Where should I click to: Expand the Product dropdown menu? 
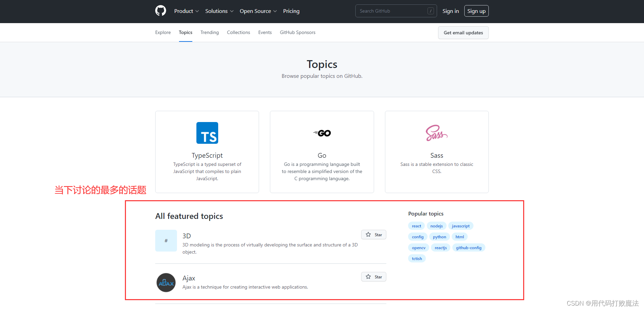(187, 11)
